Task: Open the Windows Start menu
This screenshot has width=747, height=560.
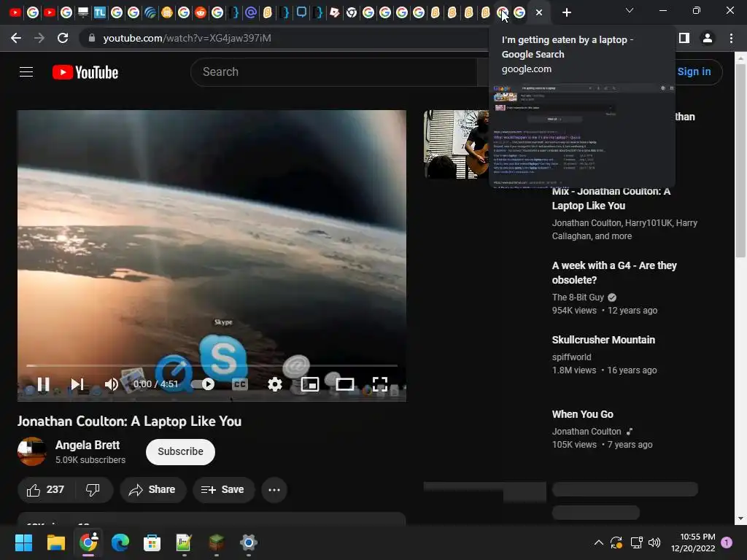Action: [23, 542]
